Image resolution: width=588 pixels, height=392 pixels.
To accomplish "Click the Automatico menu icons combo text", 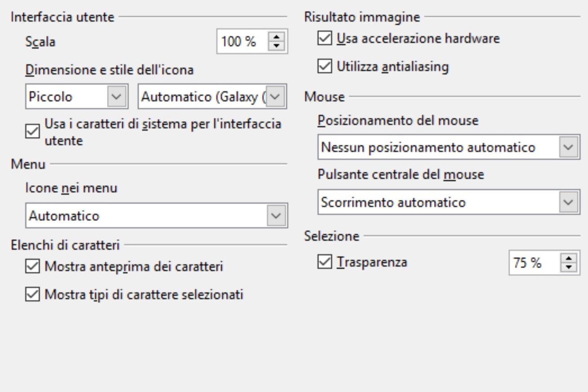I will (63, 216).
